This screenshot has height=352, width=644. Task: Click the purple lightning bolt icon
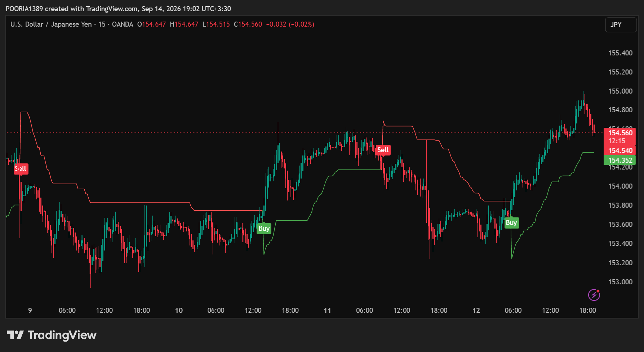click(x=594, y=295)
